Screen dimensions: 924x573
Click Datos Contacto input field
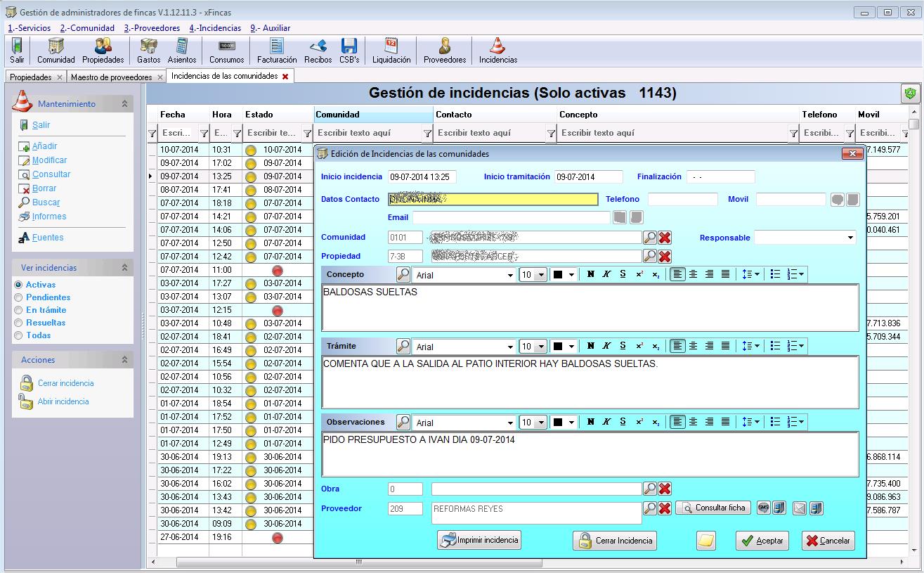pyautogui.click(x=493, y=199)
